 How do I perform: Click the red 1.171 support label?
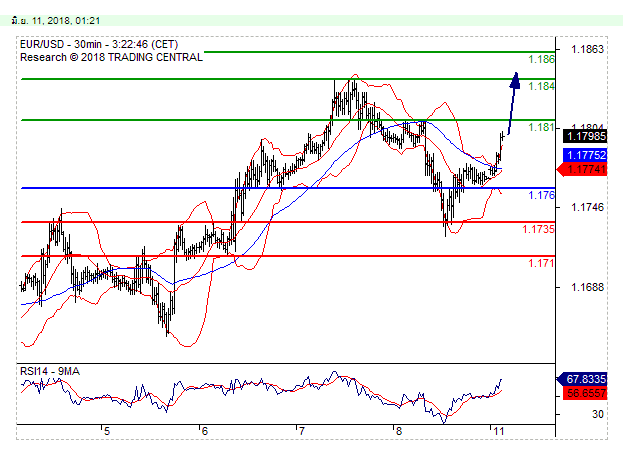tap(541, 263)
